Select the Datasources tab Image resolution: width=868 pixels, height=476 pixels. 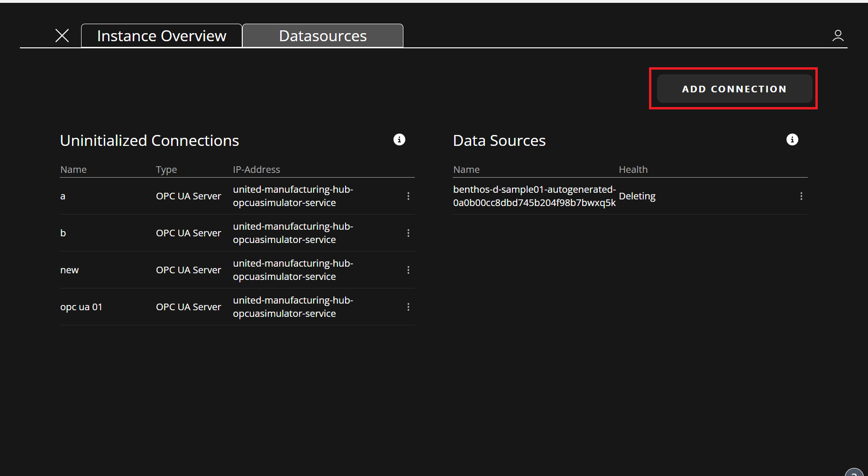(x=323, y=36)
